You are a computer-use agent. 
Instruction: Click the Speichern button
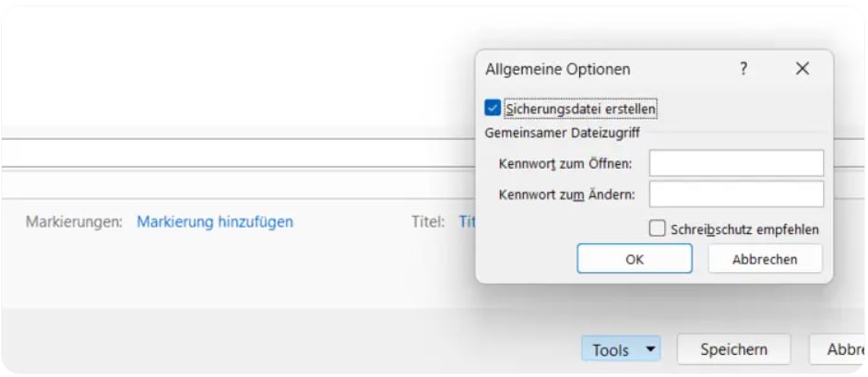733,350
